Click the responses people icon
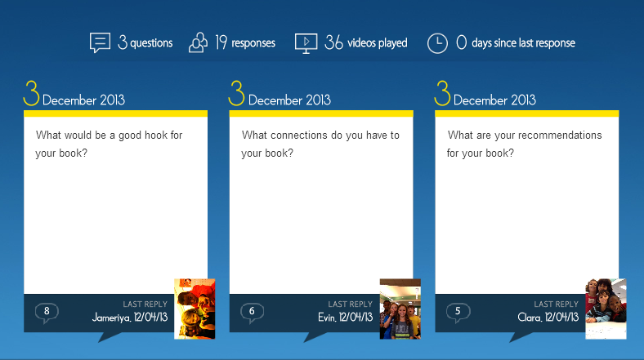The width and height of the screenshot is (644, 360). coord(198,42)
